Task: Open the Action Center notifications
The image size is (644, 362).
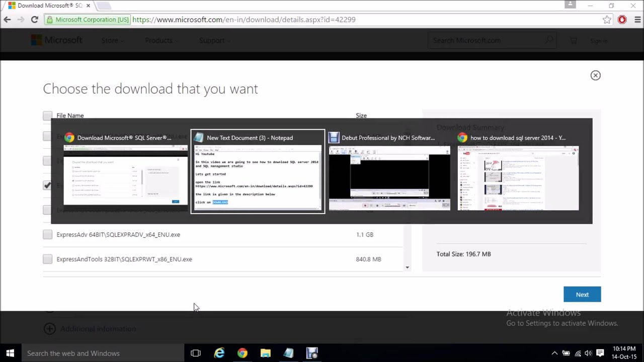Action: click(600, 353)
